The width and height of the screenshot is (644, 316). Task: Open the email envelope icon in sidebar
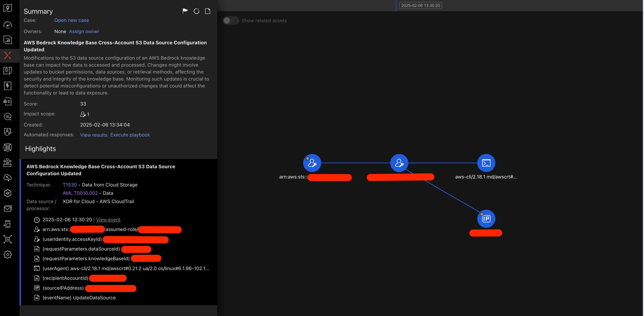pyautogui.click(x=8, y=208)
